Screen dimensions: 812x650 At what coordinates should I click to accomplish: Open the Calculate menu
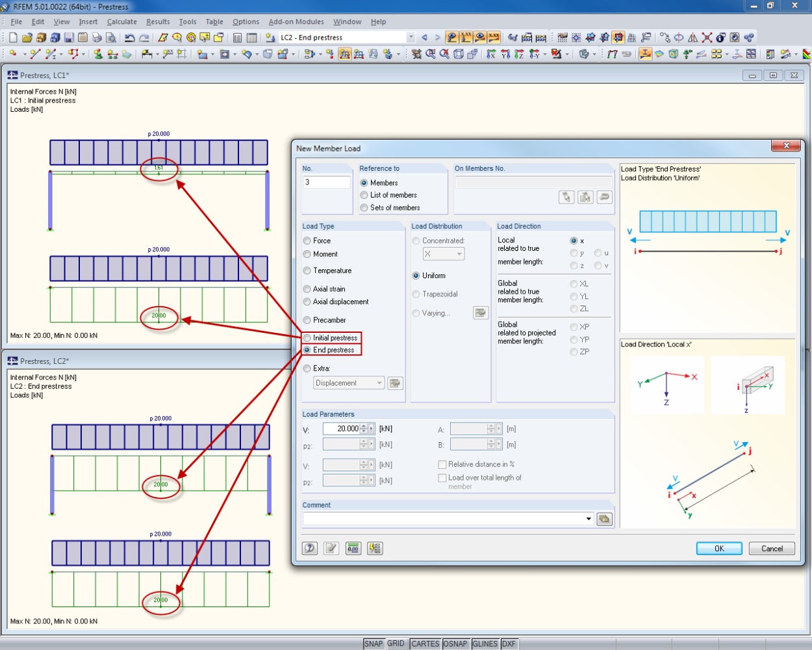[x=121, y=21]
